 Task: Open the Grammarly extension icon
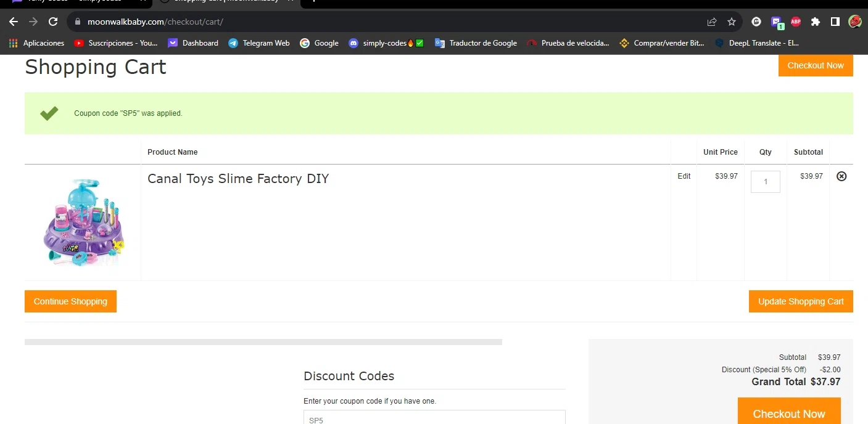click(x=756, y=22)
